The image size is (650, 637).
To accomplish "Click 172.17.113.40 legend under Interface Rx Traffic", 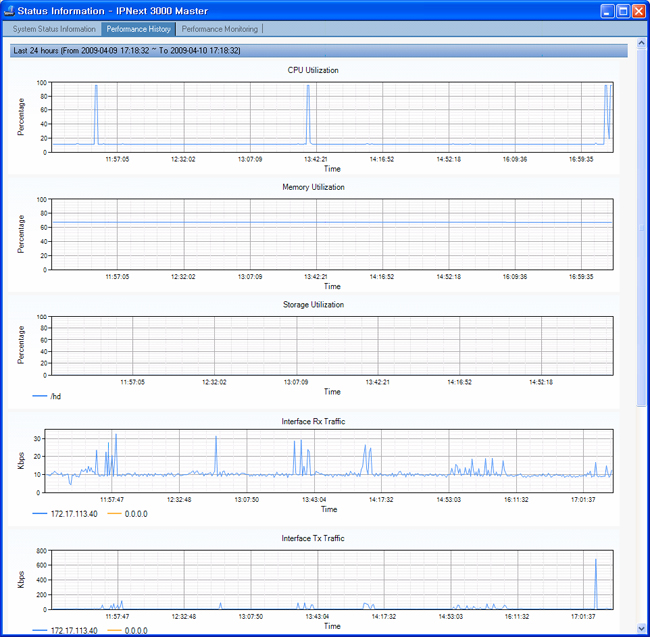I will pyautogui.click(x=73, y=513).
